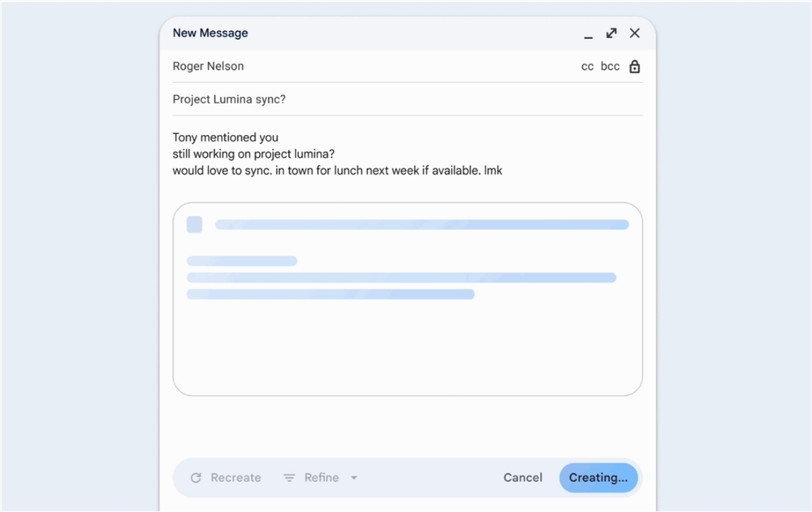The image size is (812, 512).
Task: Select the Refine option text
Action: pyautogui.click(x=322, y=478)
